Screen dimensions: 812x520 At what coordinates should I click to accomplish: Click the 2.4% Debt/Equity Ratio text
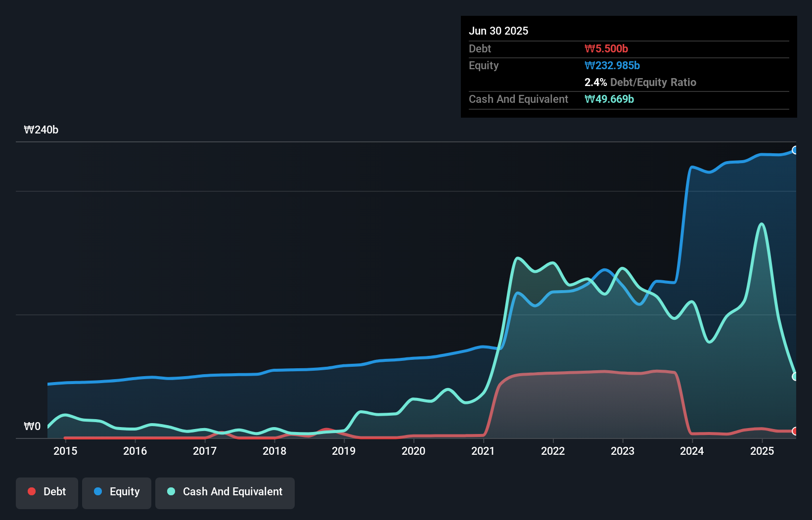click(x=640, y=82)
